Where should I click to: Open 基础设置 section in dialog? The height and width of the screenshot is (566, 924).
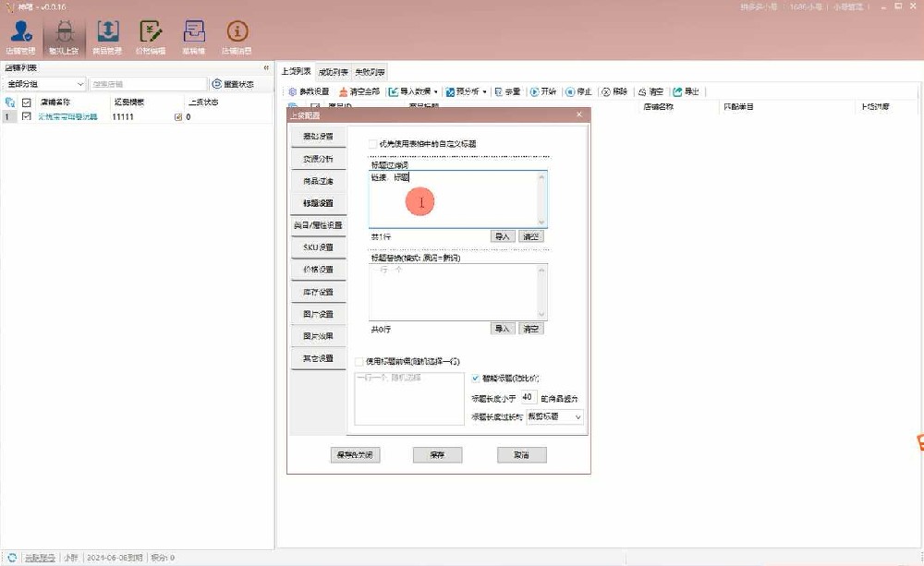(318, 136)
